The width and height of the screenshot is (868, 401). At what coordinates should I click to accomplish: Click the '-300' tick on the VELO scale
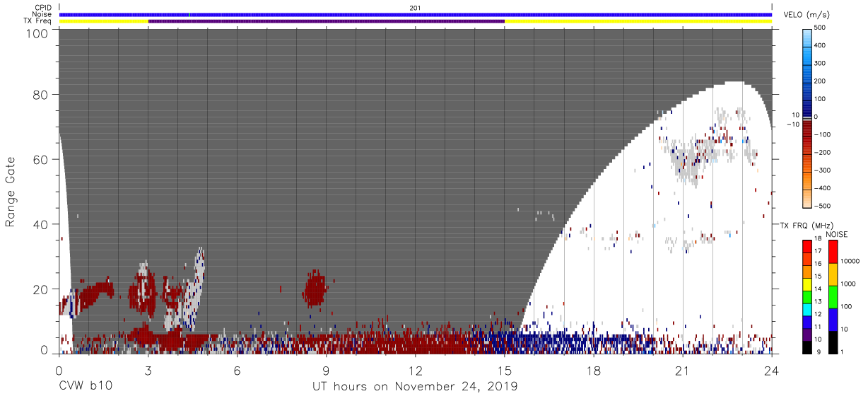[x=822, y=170]
